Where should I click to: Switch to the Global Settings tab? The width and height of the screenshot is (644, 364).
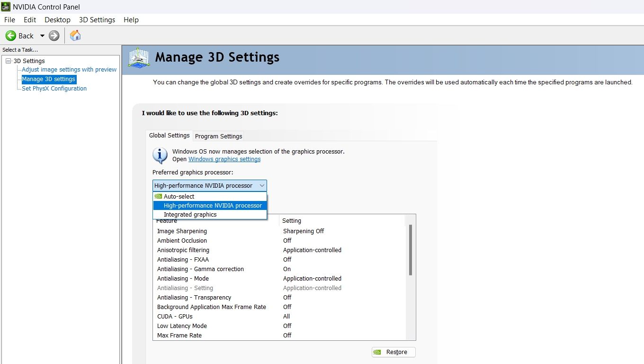click(169, 136)
